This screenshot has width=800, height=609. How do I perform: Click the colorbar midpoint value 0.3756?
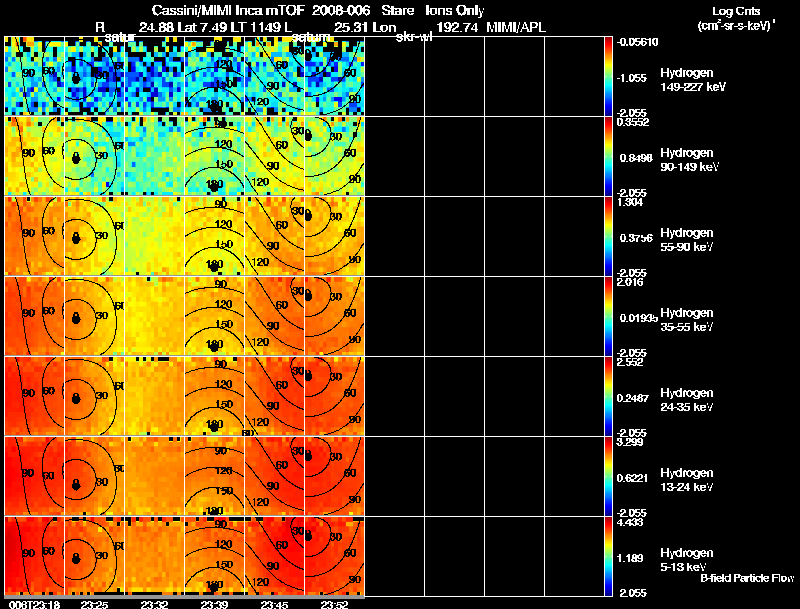[x=636, y=238]
